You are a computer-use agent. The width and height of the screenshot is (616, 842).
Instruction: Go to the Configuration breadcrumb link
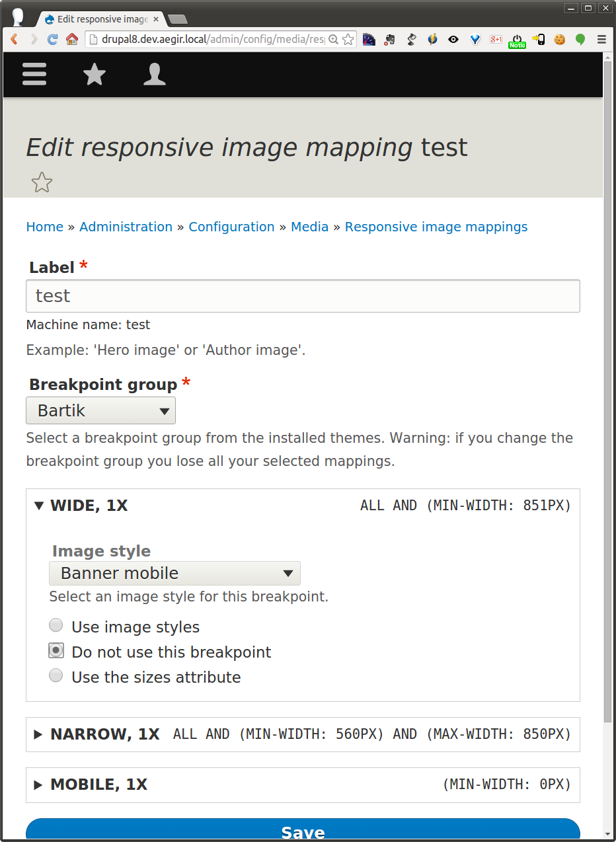231,227
